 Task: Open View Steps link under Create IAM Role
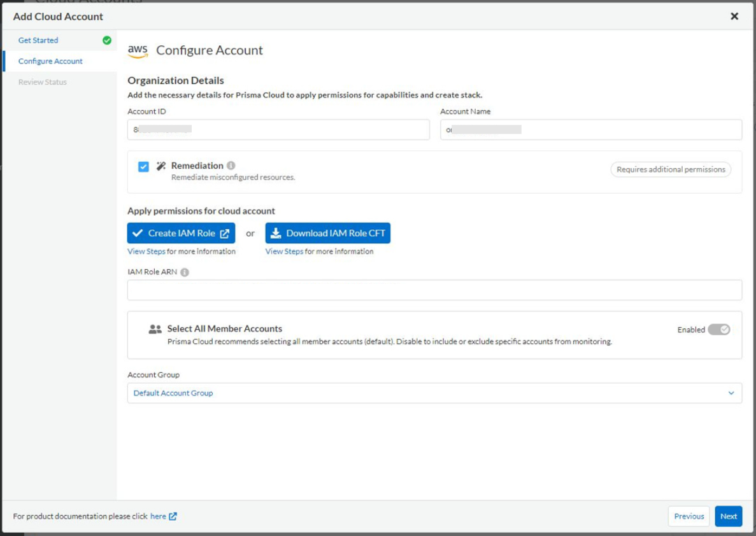pyautogui.click(x=146, y=251)
